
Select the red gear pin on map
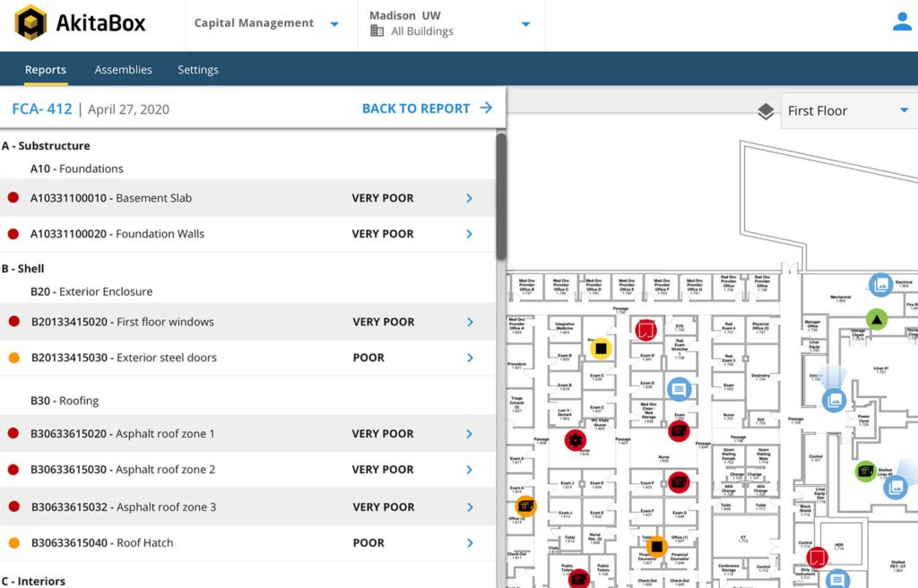[575, 439]
